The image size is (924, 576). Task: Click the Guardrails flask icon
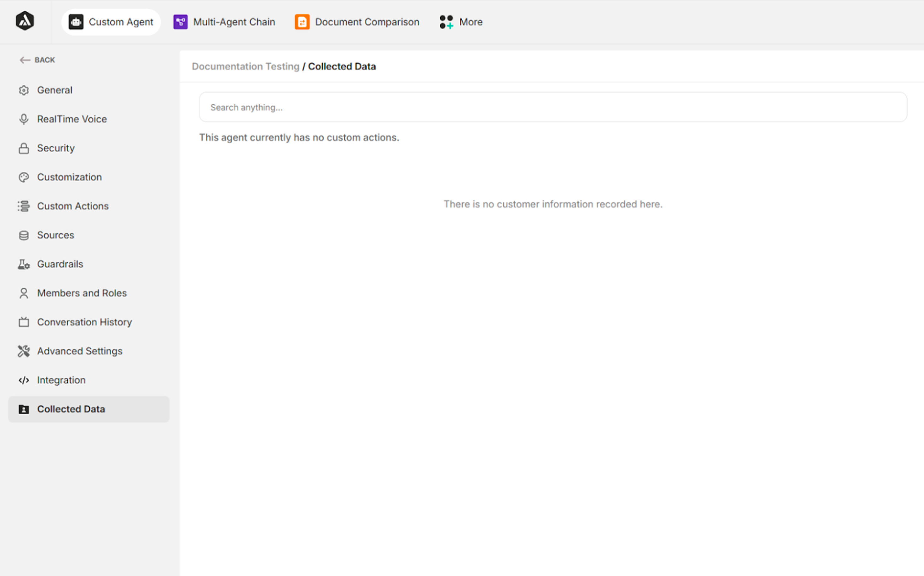click(24, 264)
